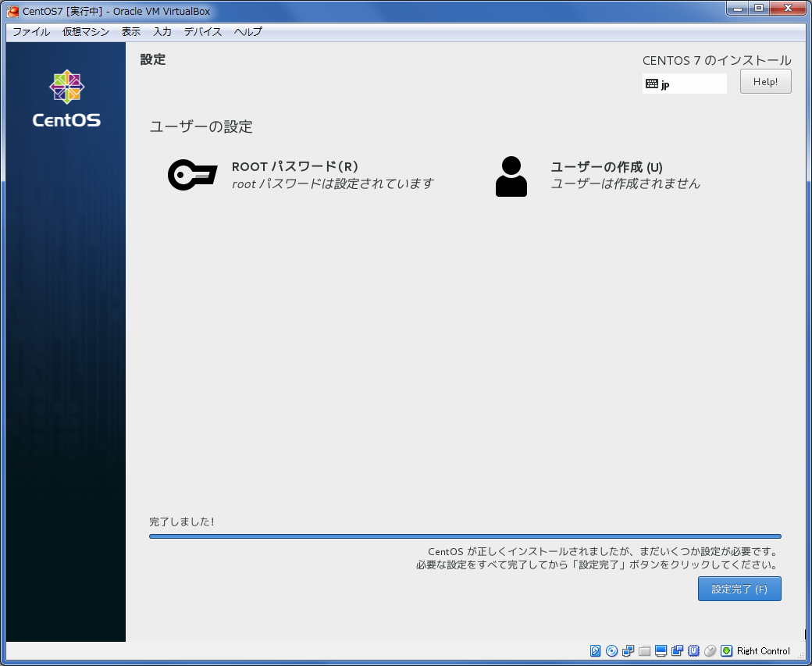Viewport: 812px width, 666px height.
Task: Click the completed installation progress bar
Action: 465,536
